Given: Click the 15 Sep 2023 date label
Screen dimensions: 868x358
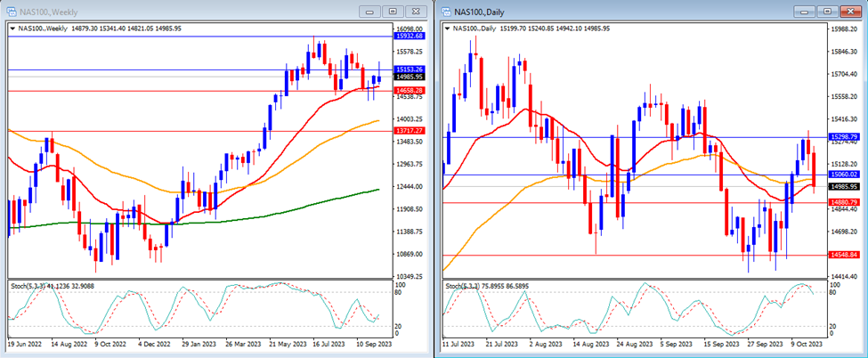Looking at the screenshot, I should (x=721, y=344).
